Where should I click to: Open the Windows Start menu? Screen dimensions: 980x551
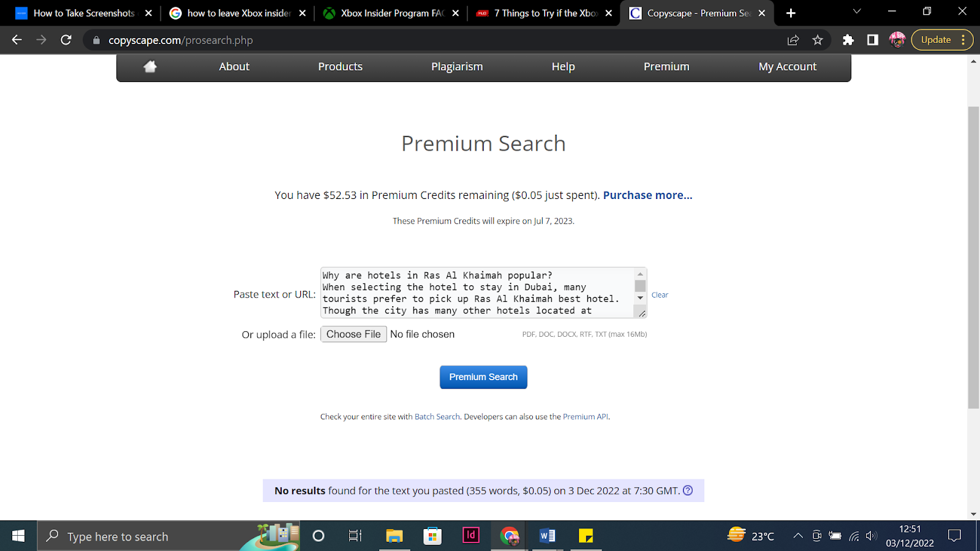pyautogui.click(x=18, y=536)
